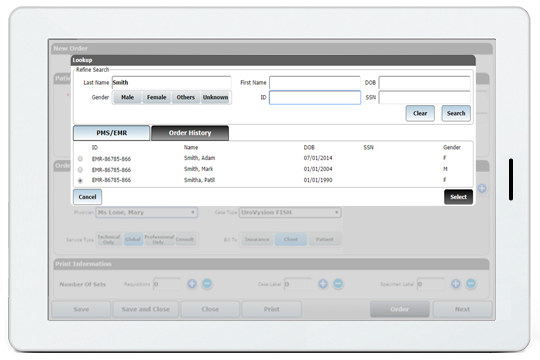This screenshot has height=360, width=540.
Task: Click the Requisitions number field
Action: coord(167,284)
